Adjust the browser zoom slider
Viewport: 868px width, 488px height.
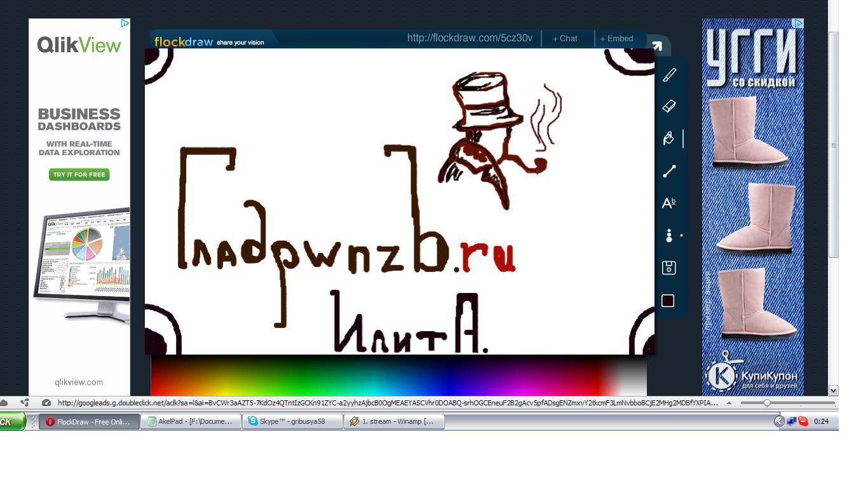coord(768,403)
